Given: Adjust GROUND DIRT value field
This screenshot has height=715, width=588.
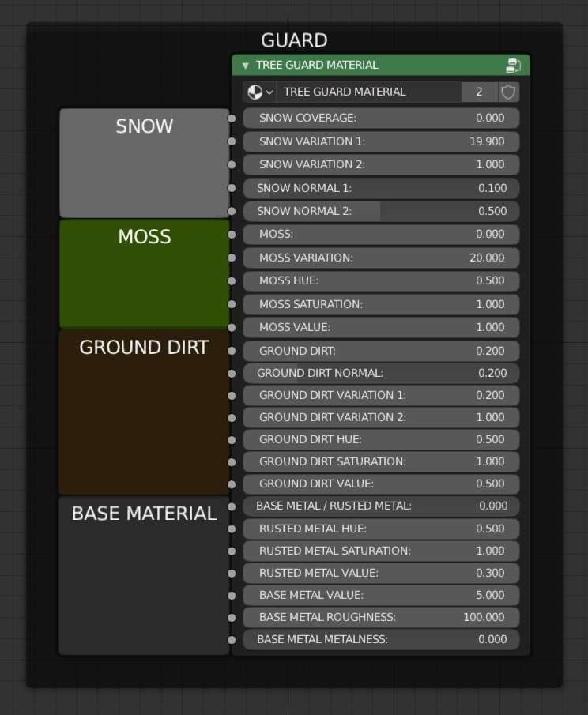Looking at the screenshot, I should pyautogui.click(x=381, y=351).
